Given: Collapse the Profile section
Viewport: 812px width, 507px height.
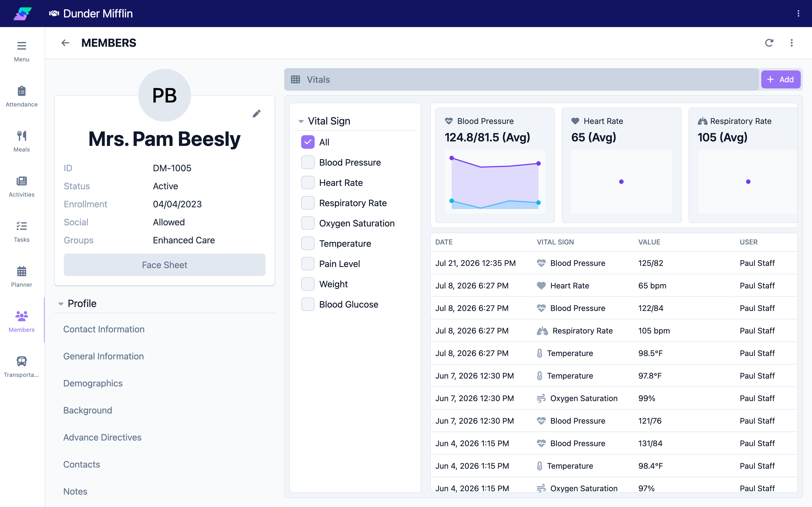Looking at the screenshot, I should coord(61,304).
